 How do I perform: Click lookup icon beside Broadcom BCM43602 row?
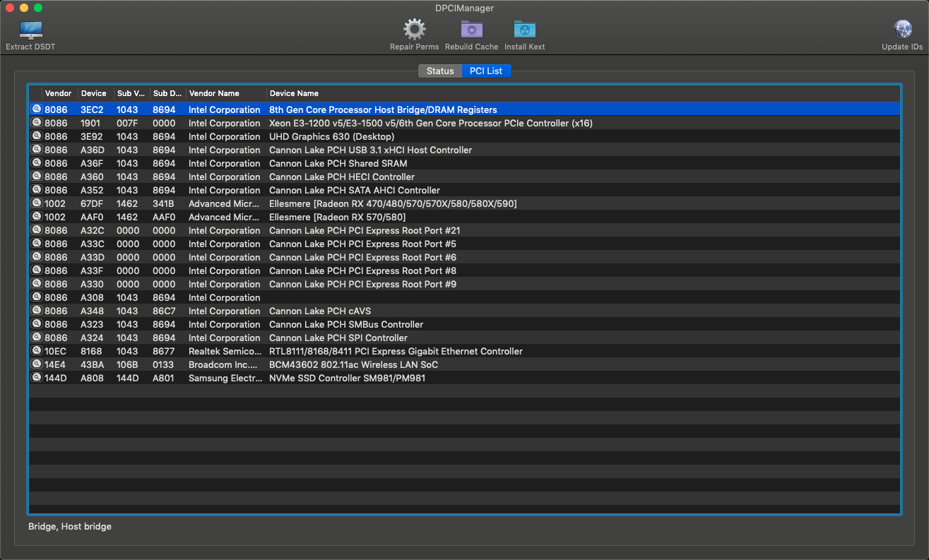(37, 364)
